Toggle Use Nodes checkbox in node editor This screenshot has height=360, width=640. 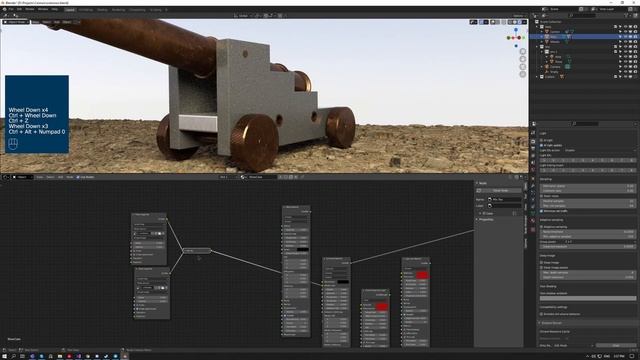pos(78,177)
